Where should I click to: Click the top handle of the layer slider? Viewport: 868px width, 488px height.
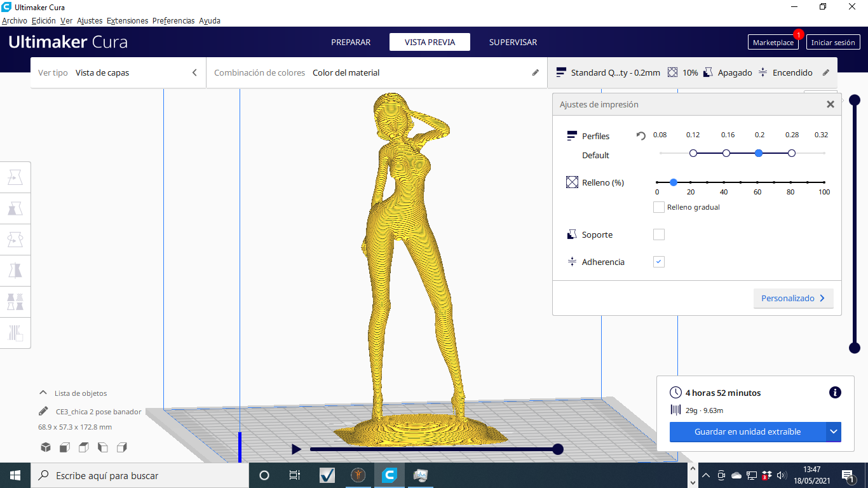(x=855, y=100)
